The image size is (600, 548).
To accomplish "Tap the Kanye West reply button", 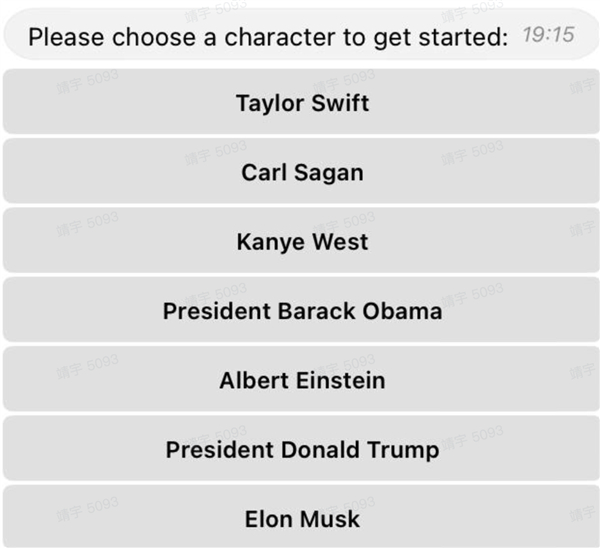I will [x=302, y=241].
